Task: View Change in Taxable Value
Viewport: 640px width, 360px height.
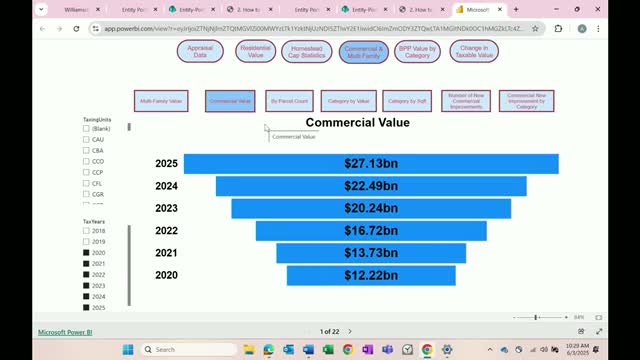Action: 474,51
